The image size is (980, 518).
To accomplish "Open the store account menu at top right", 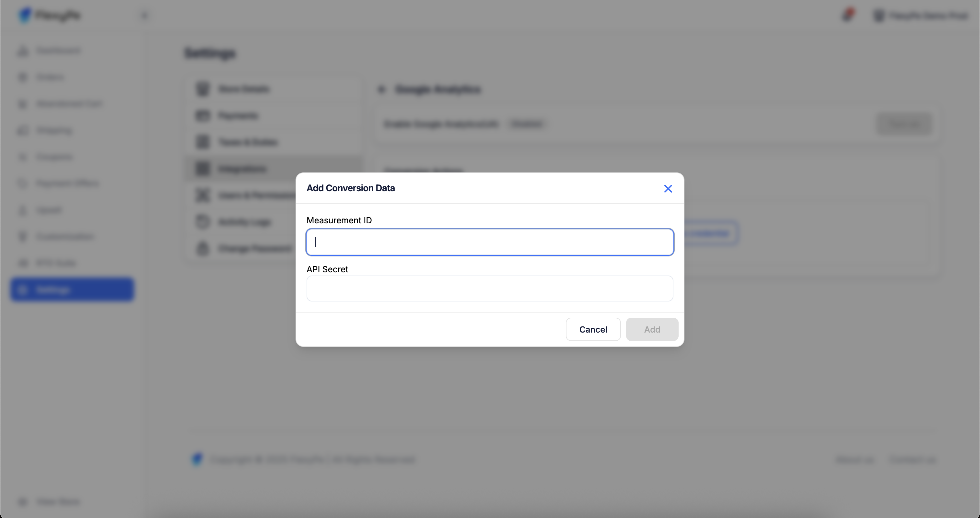I will pyautogui.click(x=921, y=16).
